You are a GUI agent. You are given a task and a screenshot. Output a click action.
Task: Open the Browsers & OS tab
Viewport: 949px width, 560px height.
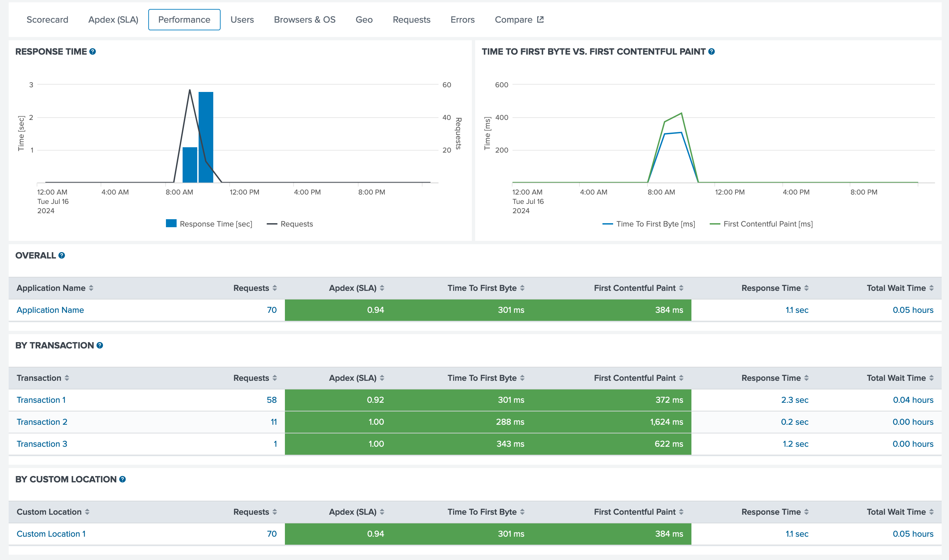tap(304, 20)
